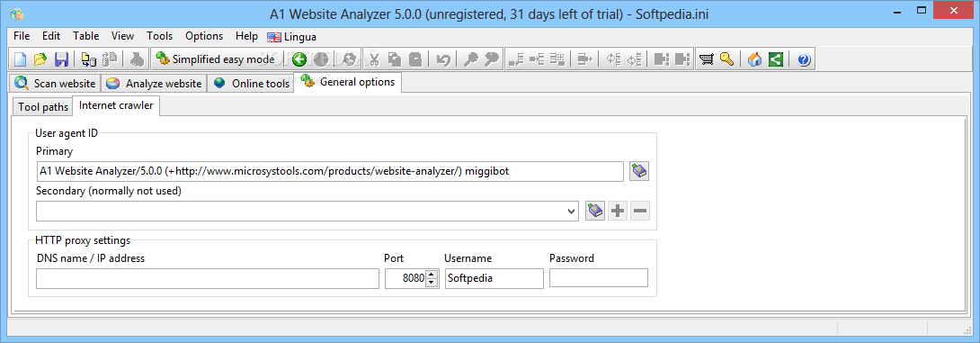This screenshot has width=980, height=343.
Task: Switch to the Tool paths sub-tab
Action: 43,107
